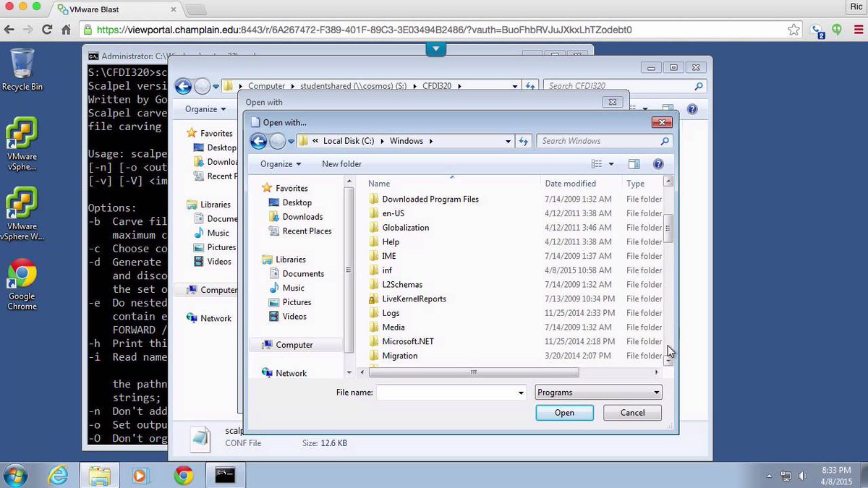Select the IME folder
This screenshot has height=488, width=868.
[x=388, y=256]
